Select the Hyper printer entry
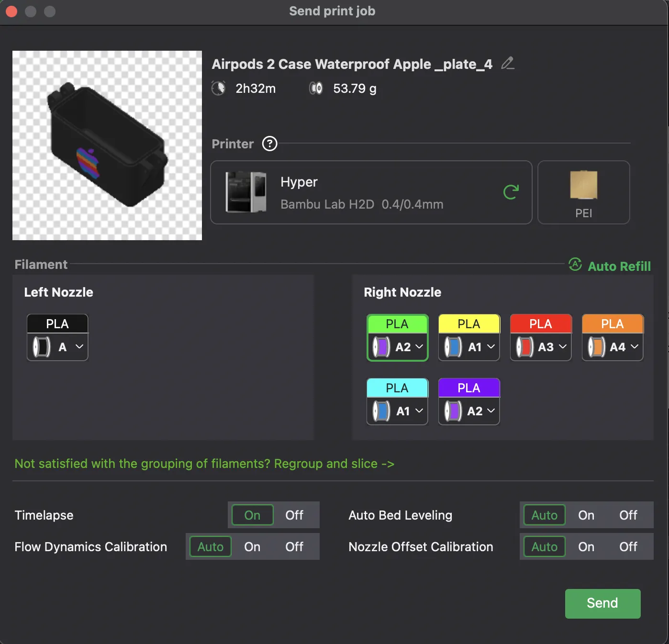 (x=371, y=192)
